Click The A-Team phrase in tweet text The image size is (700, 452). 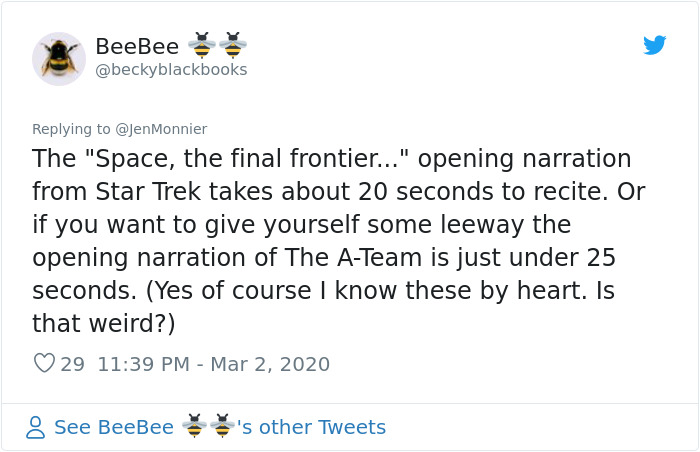pos(353,258)
